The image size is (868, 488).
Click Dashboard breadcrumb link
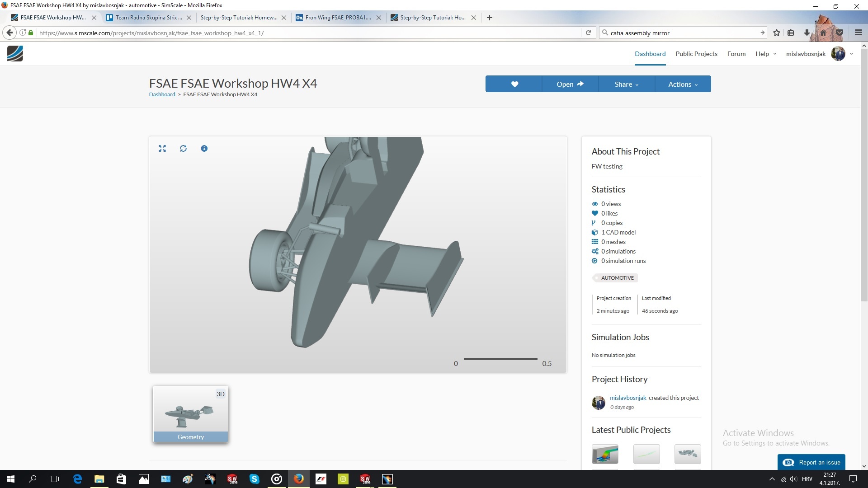(162, 94)
